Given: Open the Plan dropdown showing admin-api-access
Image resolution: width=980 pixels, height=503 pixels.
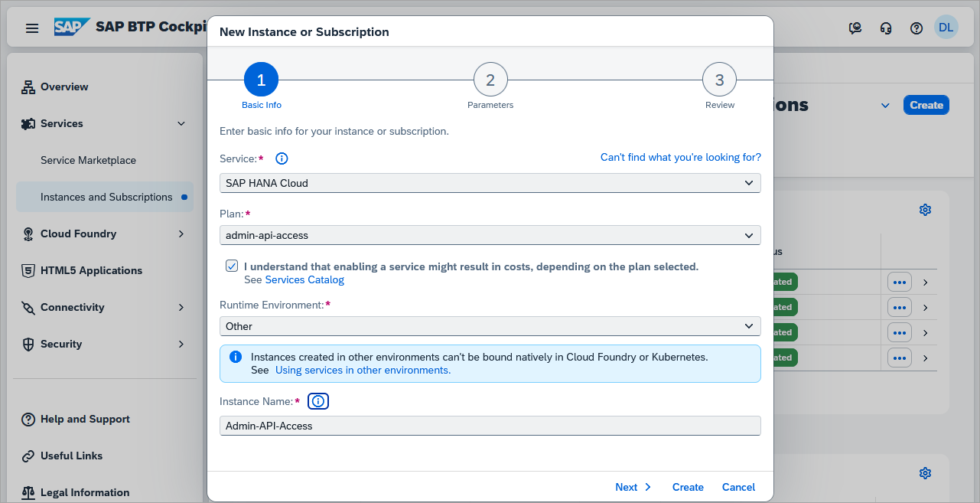Looking at the screenshot, I should [490, 235].
